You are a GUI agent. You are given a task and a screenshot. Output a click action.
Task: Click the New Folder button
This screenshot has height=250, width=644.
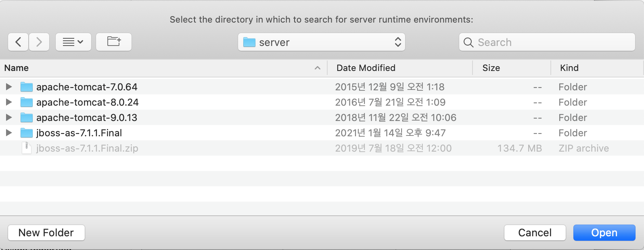(x=46, y=233)
